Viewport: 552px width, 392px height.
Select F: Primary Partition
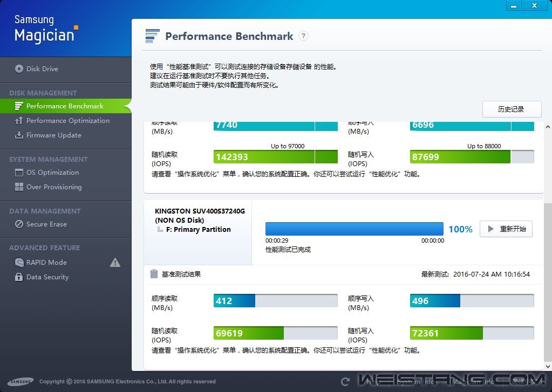pyautogui.click(x=198, y=229)
